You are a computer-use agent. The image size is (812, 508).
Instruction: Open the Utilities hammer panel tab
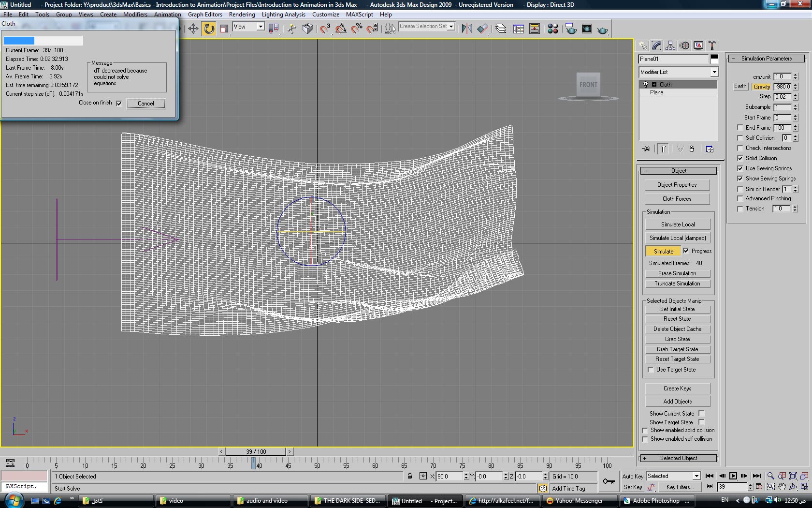point(712,45)
